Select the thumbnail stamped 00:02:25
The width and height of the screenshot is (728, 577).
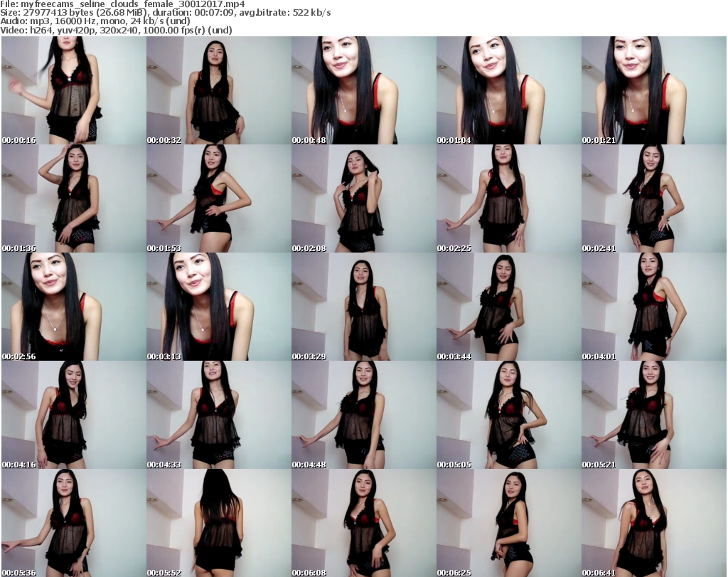pos(509,198)
